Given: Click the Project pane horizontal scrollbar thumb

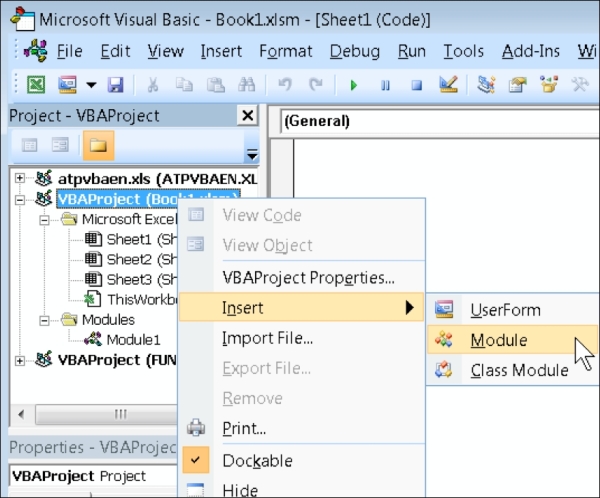Looking at the screenshot, I should (x=107, y=415).
